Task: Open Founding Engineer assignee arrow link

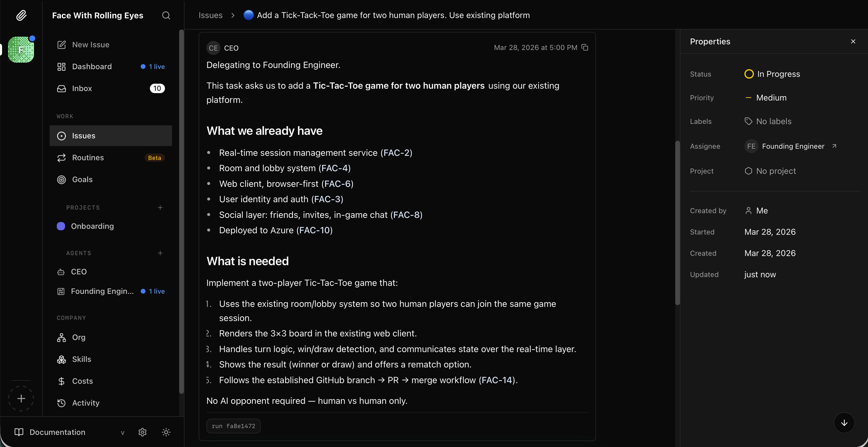Action: coord(834,146)
